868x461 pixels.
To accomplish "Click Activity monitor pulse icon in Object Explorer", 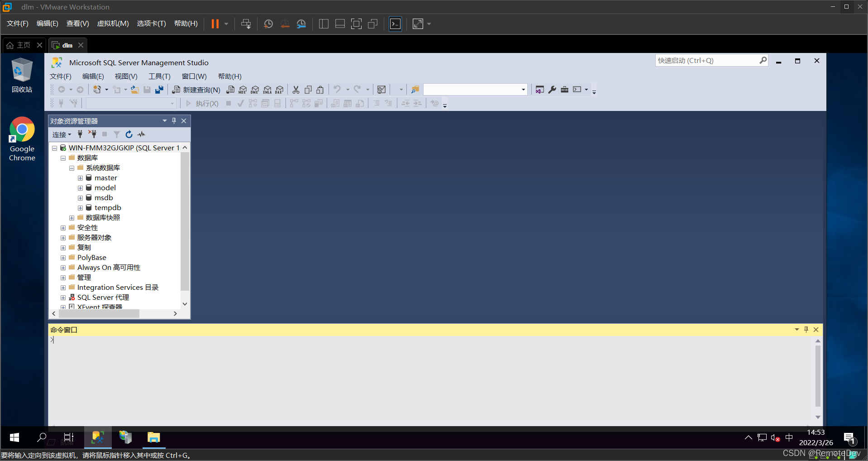I will pyautogui.click(x=142, y=134).
